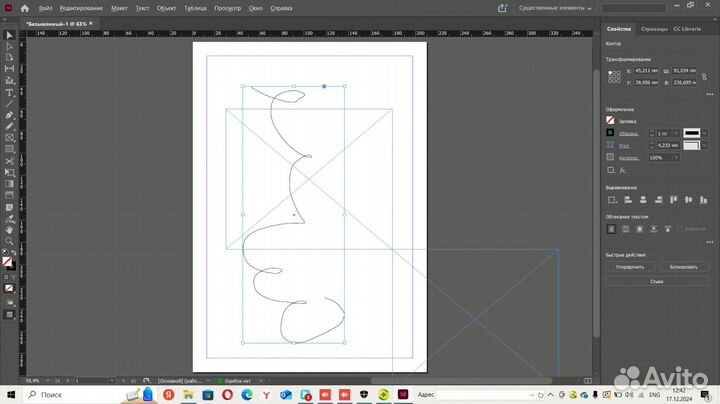Select the Hand tool

click(x=9, y=230)
